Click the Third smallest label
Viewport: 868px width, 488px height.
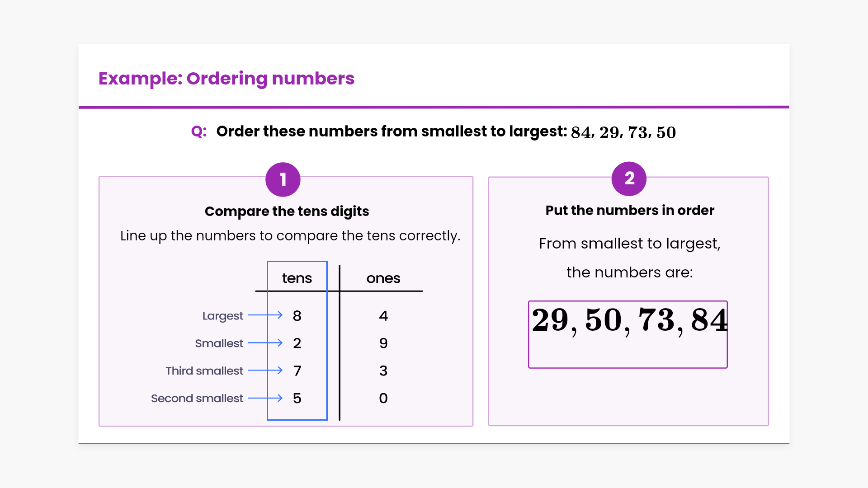click(x=204, y=371)
